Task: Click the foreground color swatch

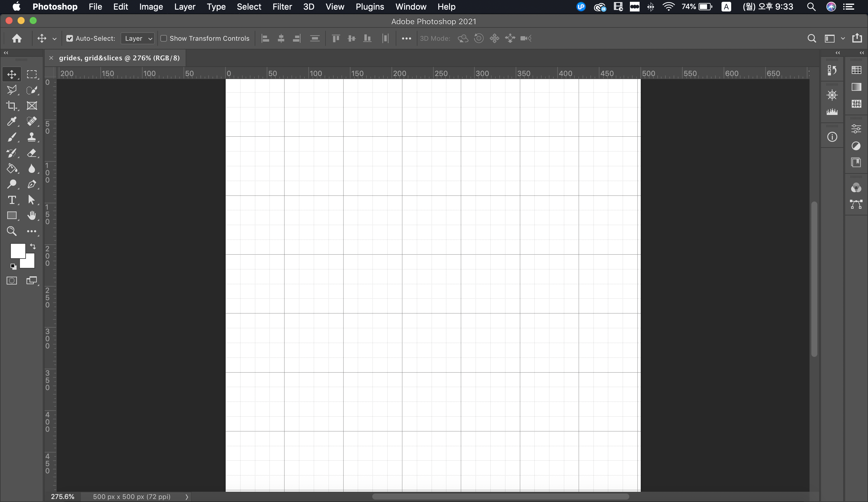Action: [x=17, y=251]
